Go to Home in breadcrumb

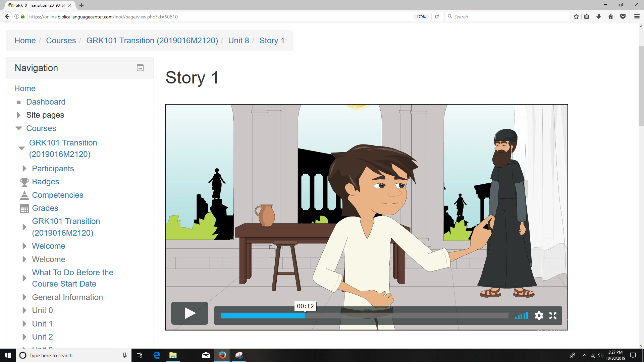(x=25, y=41)
